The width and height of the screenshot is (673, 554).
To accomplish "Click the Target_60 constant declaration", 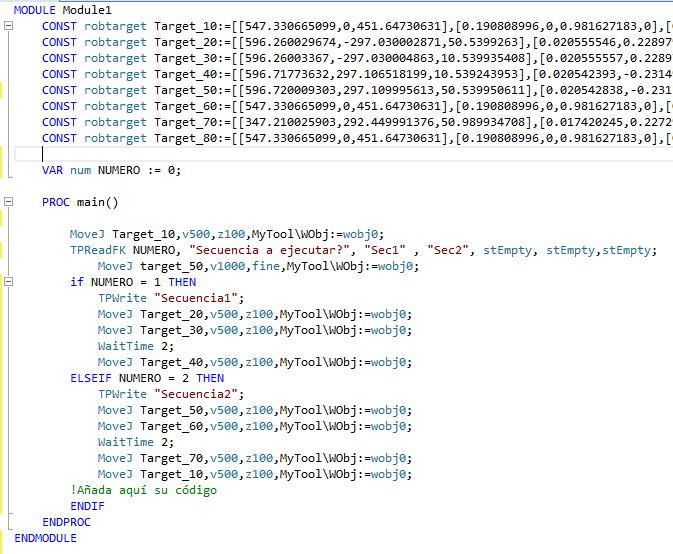I will (357, 106).
